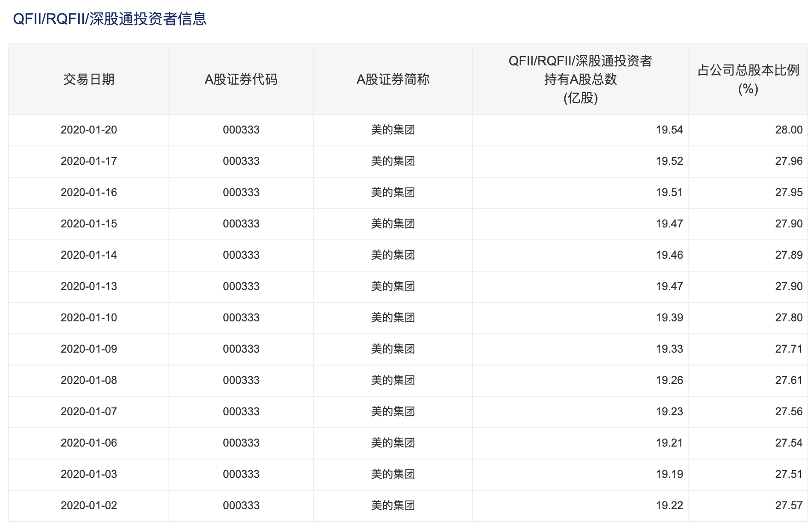Click the 交易日期 column header
This screenshot has width=812, height=523.
click(89, 79)
